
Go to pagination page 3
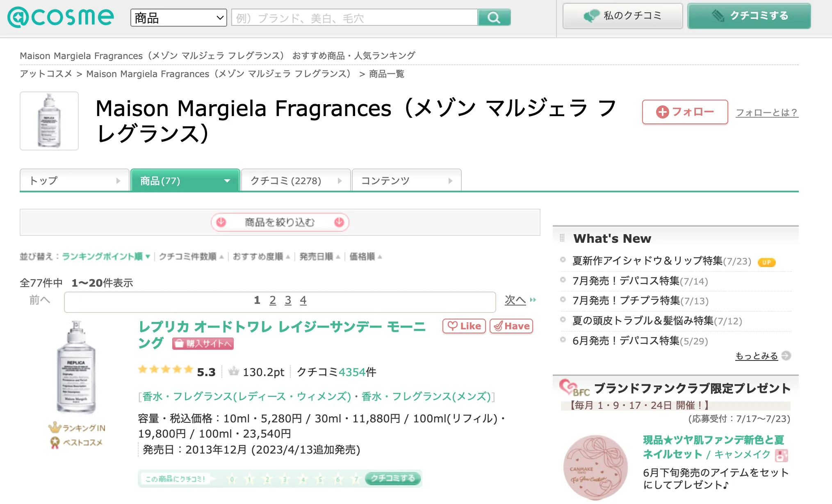pos(288,300)
